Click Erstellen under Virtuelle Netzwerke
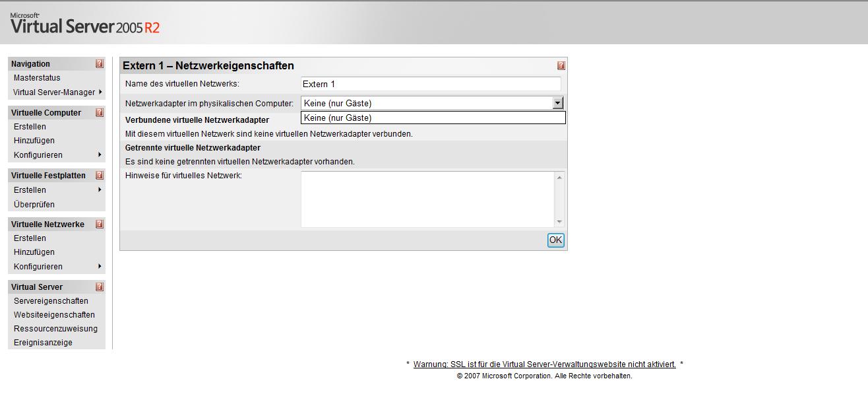868x412 pixels. coord(30,238)
